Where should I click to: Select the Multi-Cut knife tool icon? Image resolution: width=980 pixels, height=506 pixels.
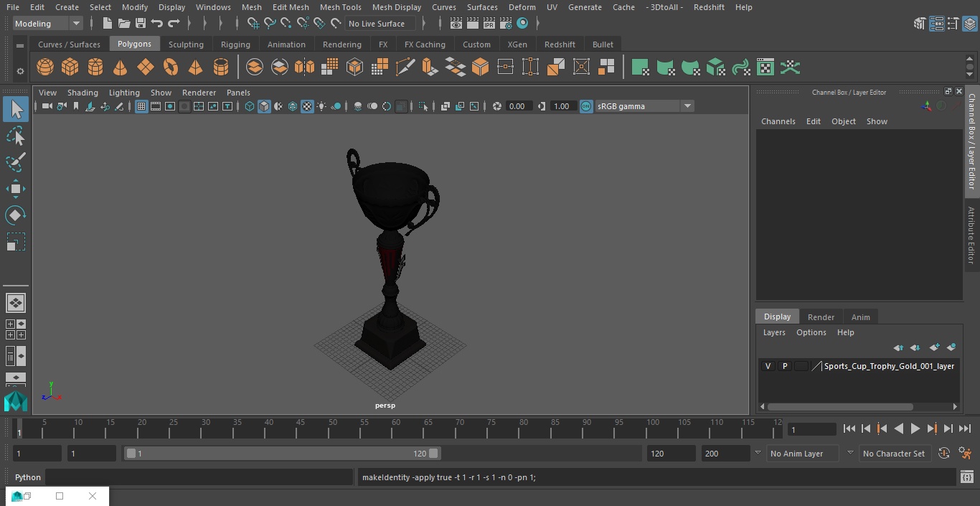click(x=405, y=67)
